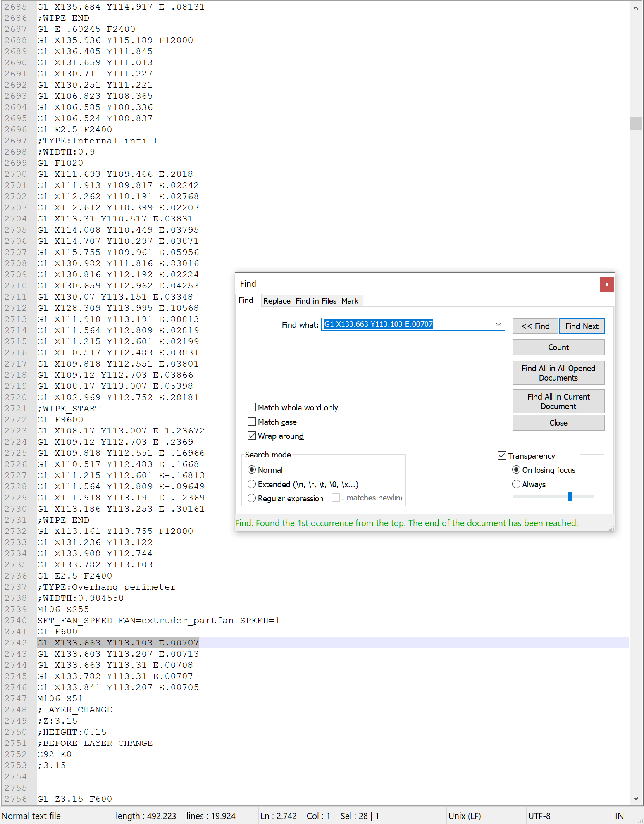This screenshot has width=644, height=824.
Task: Click line 2747 M106 S51
Action: coord(60,698)
